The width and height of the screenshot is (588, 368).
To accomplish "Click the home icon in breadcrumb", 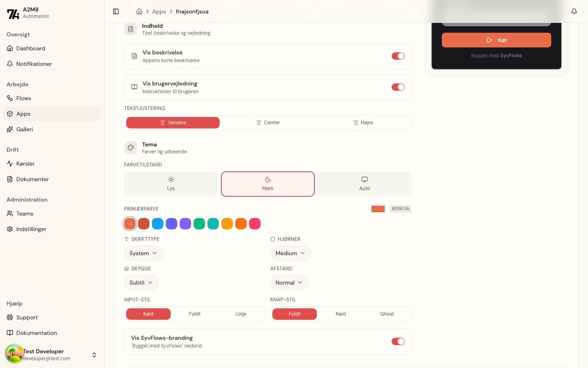I will (x=139, y=11).
